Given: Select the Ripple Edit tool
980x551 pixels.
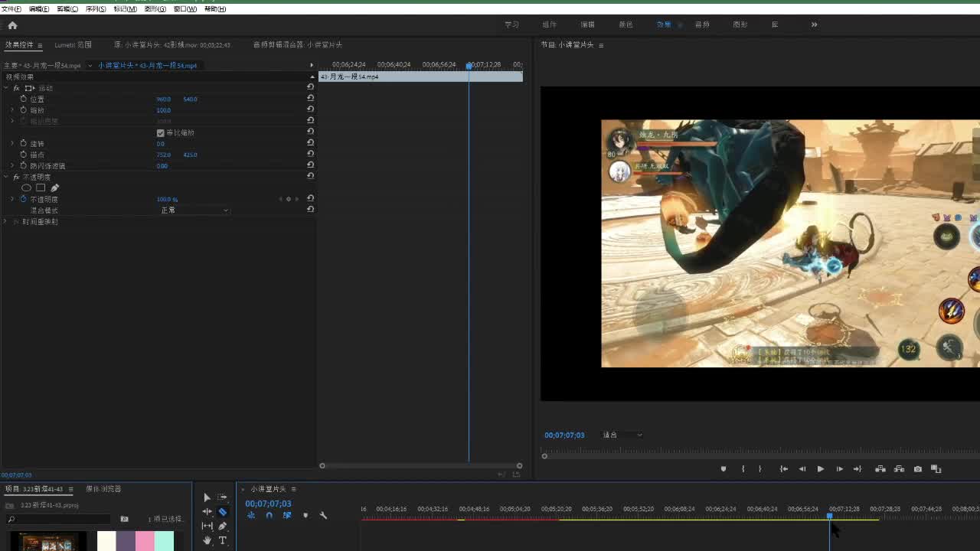Looking at the screenshot, I should (x=207, y=512).
